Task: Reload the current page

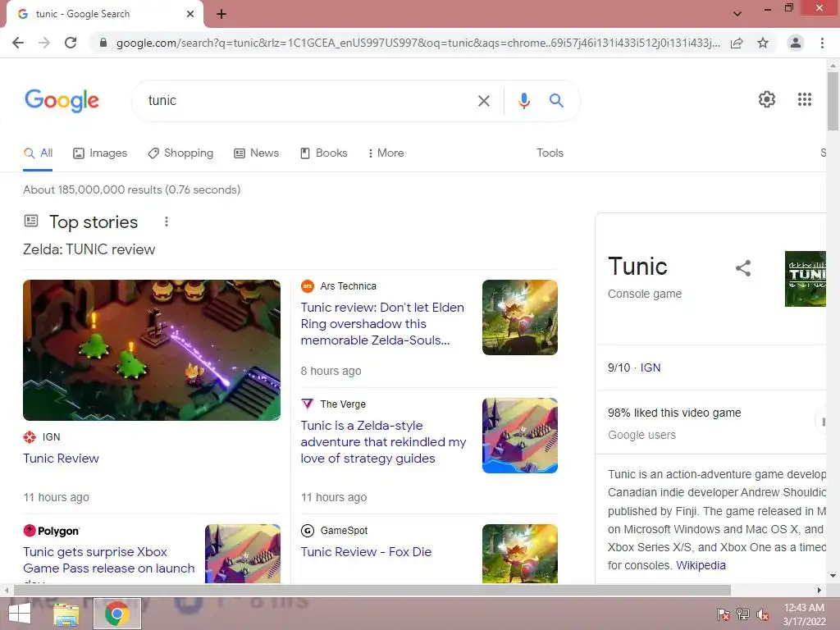Action: [71, 43]
